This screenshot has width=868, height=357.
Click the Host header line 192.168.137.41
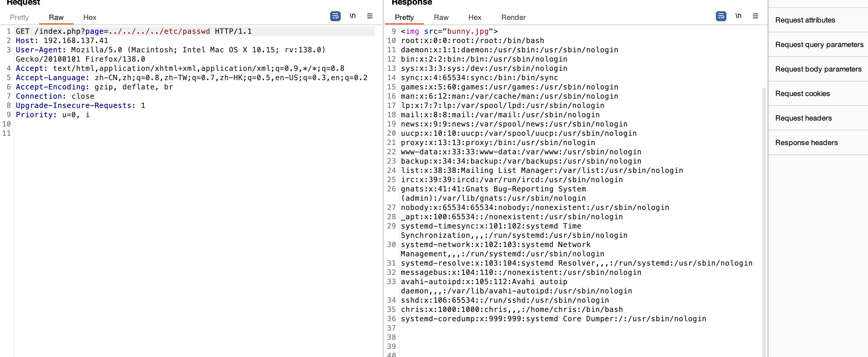62,40
